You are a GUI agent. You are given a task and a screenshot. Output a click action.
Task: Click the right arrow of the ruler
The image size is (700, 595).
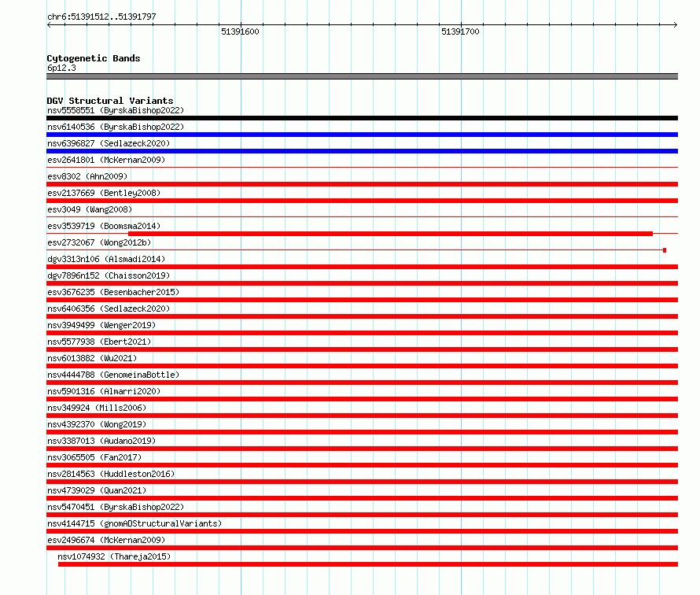point(675,24)
